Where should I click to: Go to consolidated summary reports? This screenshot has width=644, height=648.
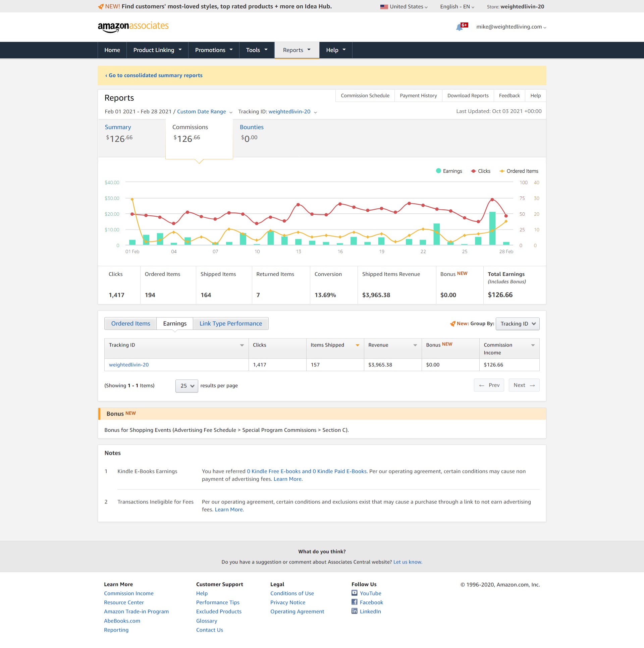click(x=154, y=75)
